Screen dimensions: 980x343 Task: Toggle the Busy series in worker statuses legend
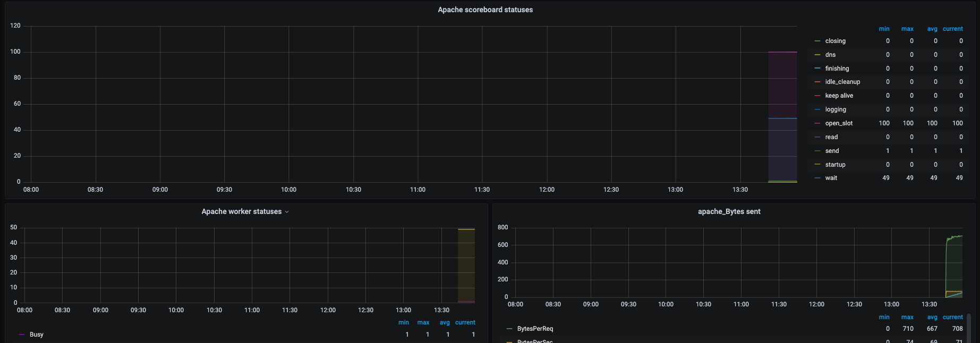tap(36, 335)
